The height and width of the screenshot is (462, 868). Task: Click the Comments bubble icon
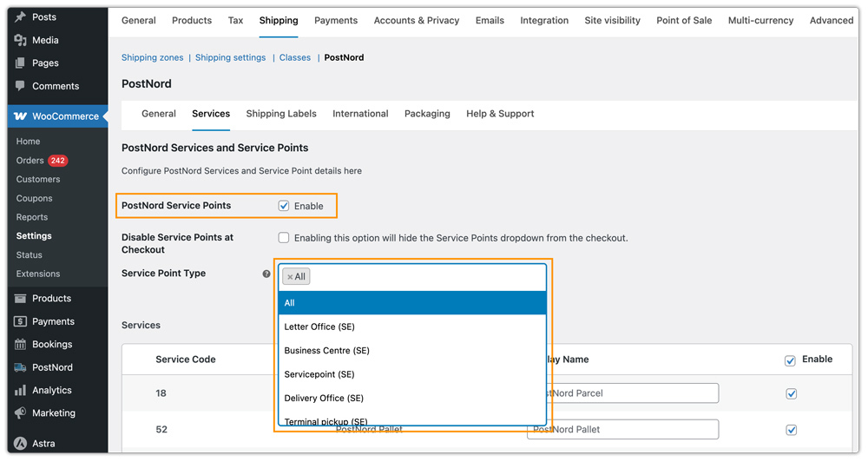21,86
